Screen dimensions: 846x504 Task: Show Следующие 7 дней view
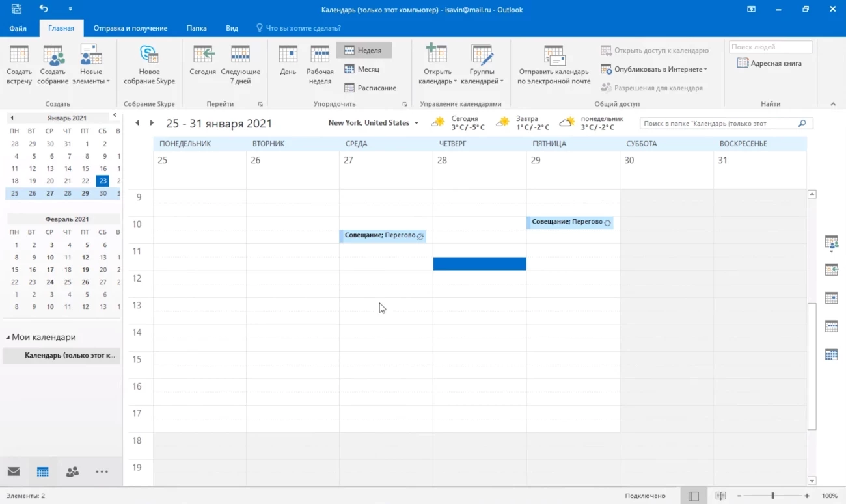click(x=240, y=64)
